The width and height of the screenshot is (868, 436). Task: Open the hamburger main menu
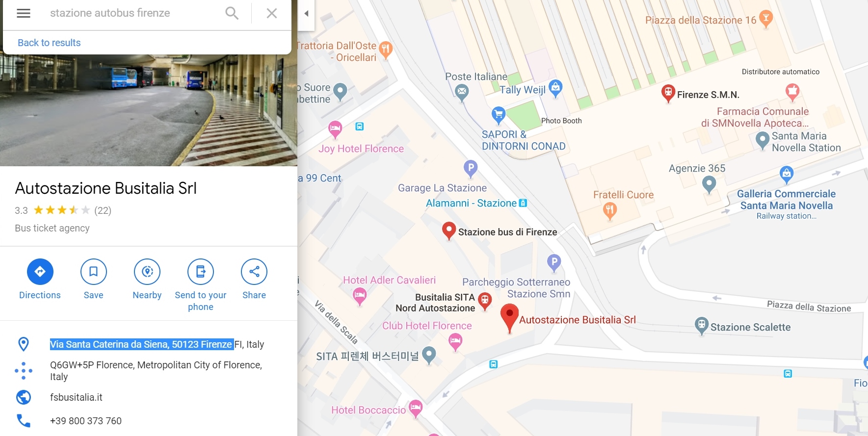tap(24, 13)
